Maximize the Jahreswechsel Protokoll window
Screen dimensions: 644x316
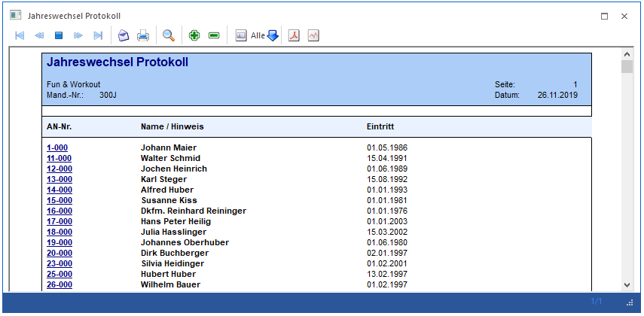604,17
